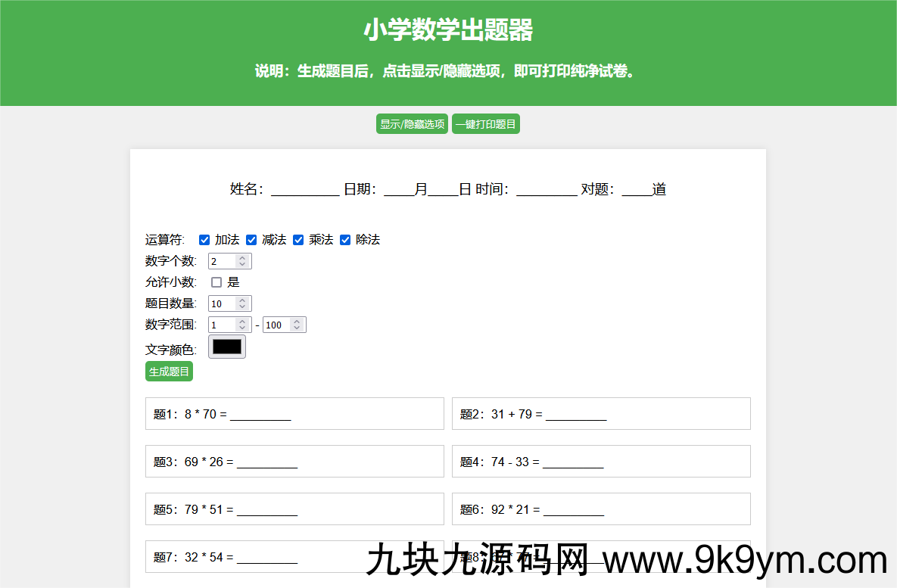897x588 pixels.
Task: Click the 数字范围 minimum value field
Action: click(x=222, y=325)
